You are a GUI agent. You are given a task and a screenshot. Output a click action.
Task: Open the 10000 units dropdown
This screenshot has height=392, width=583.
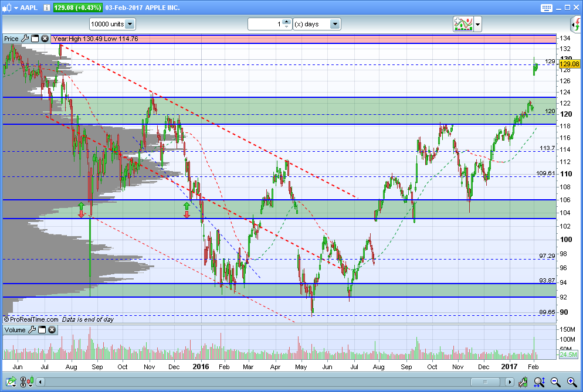point(112,24)
